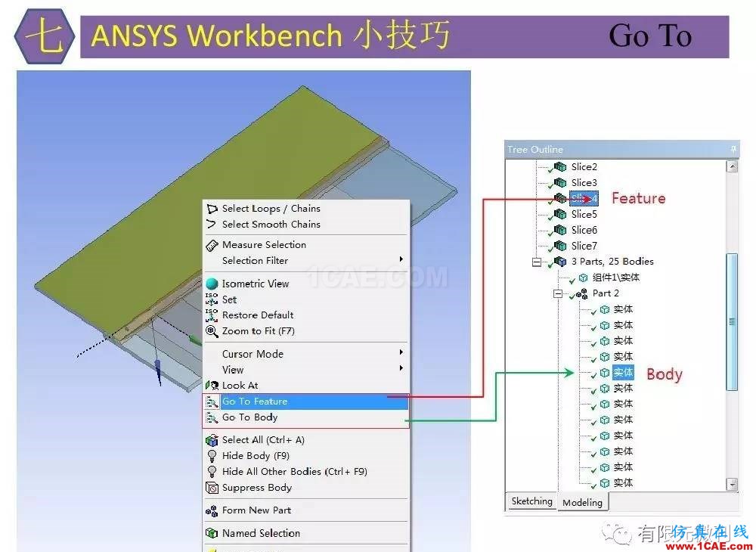756x552 pixels.
Task: Click the Zoom to Fit magnifier icon
Action: (212, 331)
